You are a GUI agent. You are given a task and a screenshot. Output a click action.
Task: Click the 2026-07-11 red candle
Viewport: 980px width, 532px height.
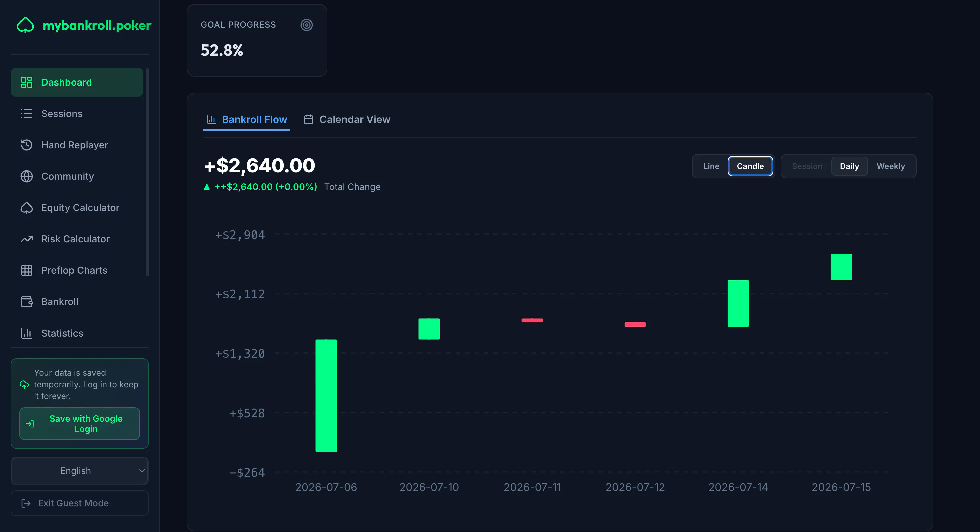[532, 320]
